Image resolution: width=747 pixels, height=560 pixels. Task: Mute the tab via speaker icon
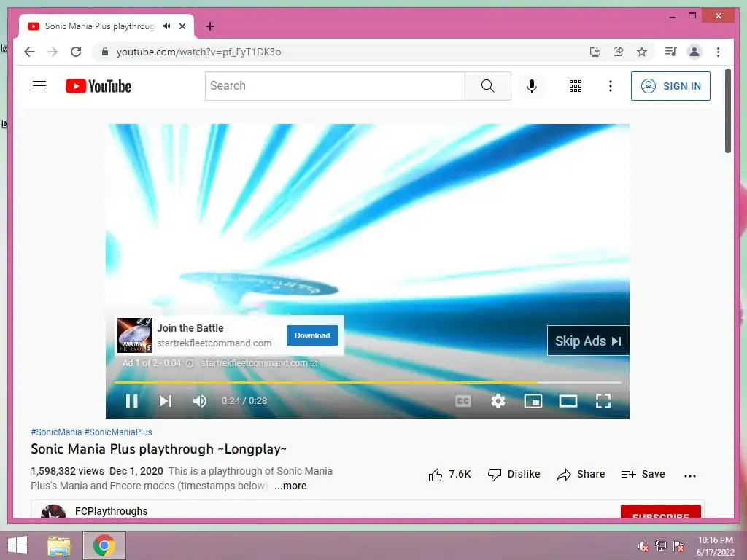click(167, 26)
